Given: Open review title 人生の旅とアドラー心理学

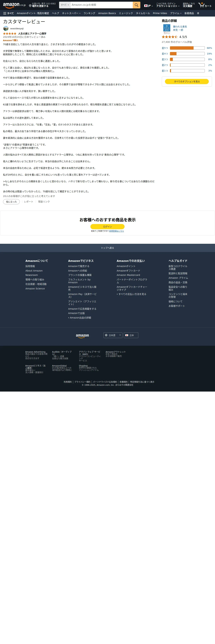Looking at the screenshot, I should click(x=32, y=33).
